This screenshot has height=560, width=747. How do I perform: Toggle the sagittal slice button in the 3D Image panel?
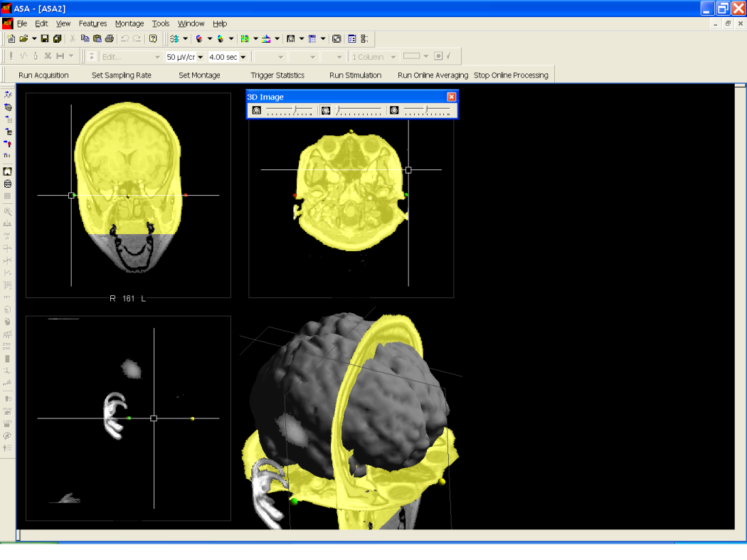[x=326, y=110]
